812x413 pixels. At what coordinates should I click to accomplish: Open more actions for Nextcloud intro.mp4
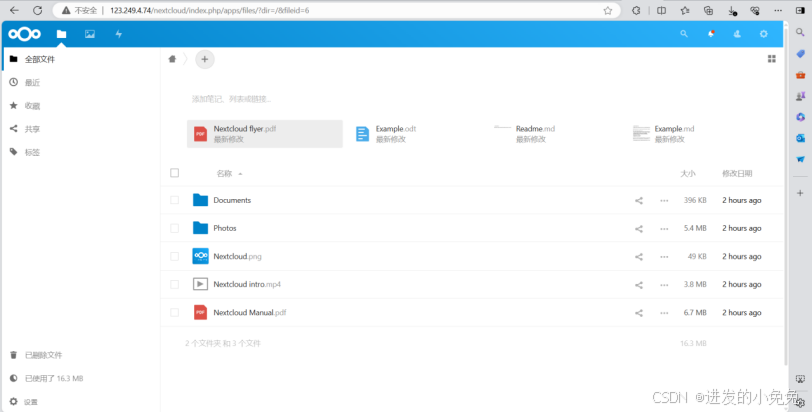(x=664, y=285)
